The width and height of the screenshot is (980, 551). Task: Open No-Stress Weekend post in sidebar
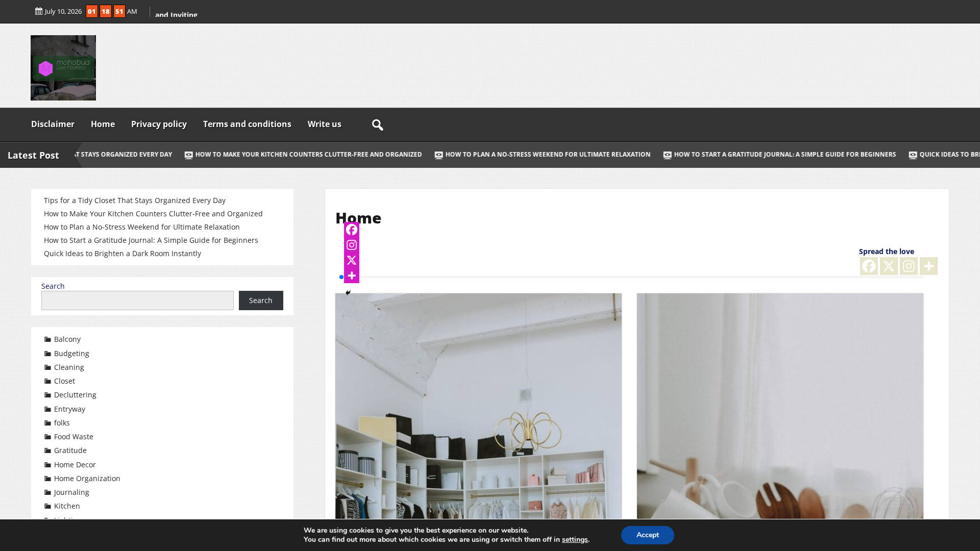[x=142, y=227]
